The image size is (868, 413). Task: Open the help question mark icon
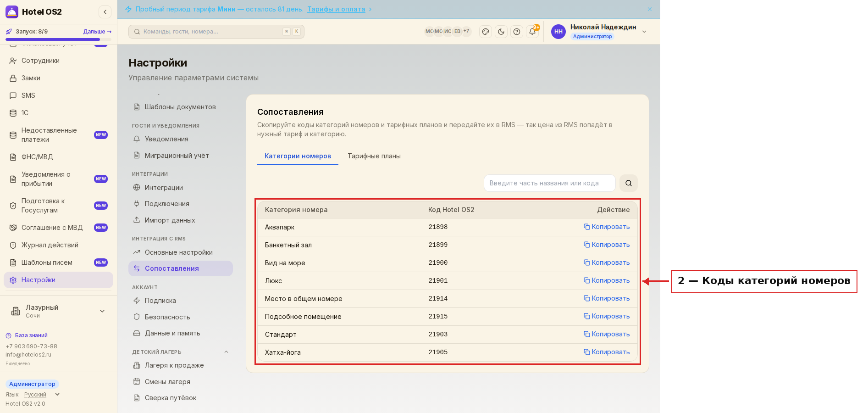tap(517, 32)
